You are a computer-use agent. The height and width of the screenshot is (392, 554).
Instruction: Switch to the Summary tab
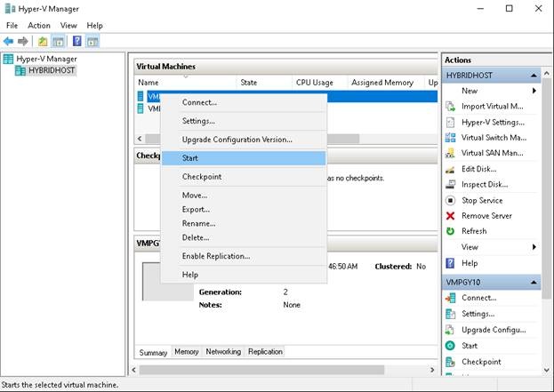click(x=153, y=353)
